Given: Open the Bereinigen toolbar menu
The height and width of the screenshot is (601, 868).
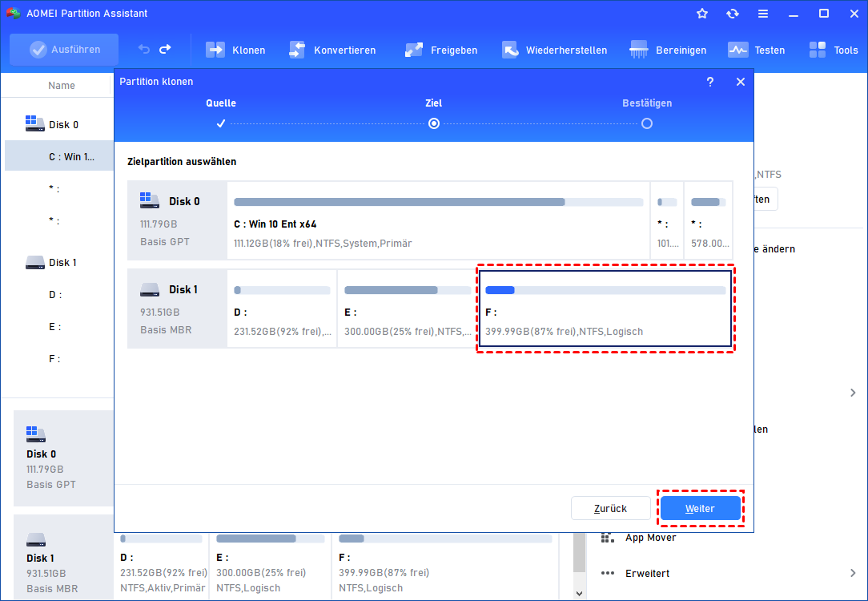Looking at the screenshot, I should click(x=668, y=50).
